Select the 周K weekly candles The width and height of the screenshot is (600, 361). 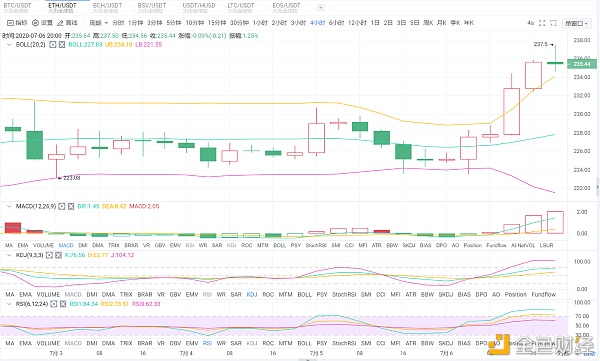click(428, 23)
